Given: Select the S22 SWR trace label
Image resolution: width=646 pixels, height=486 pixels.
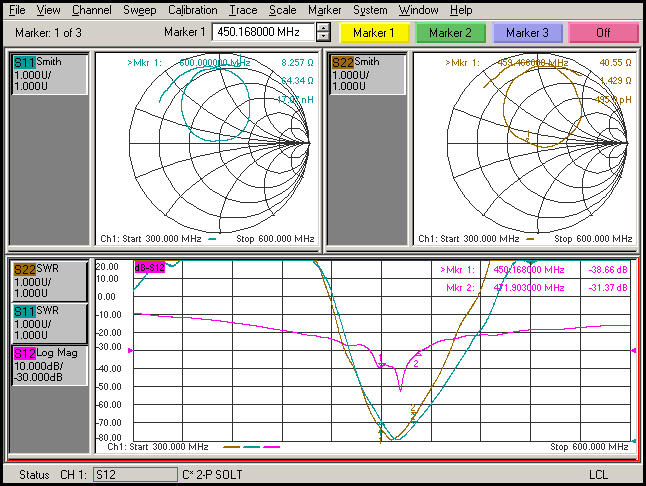Looking at the screenshot, I should tap(49, 282).
